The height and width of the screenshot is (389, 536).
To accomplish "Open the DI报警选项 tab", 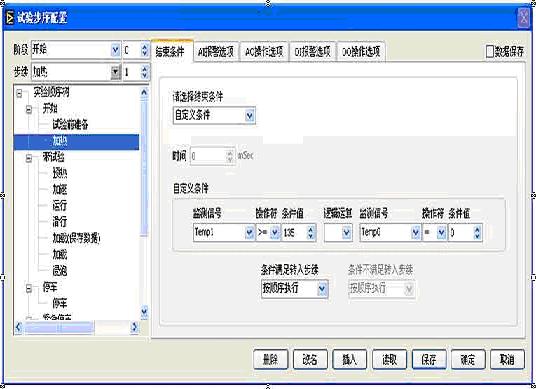I will 312,52.
